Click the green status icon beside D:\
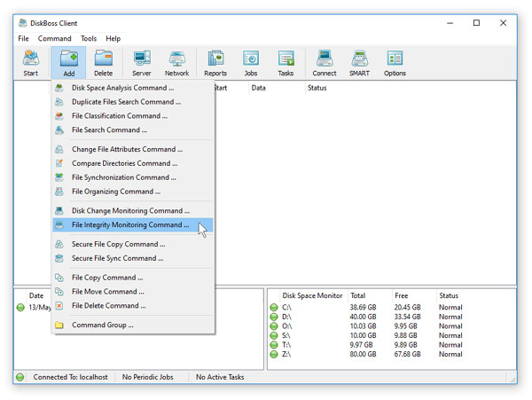The width and height of the screenshot is (532, 400). point(274,317)
